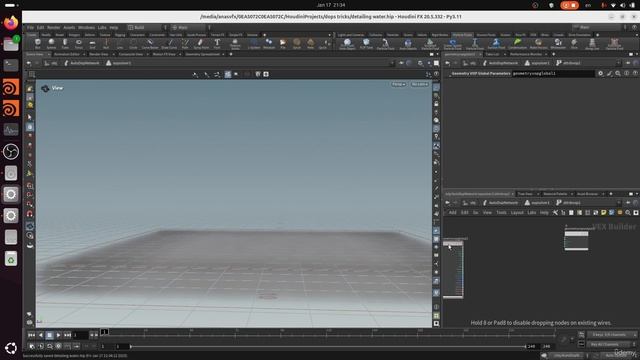Switch to the Animation Editor tab

point(67,54)
